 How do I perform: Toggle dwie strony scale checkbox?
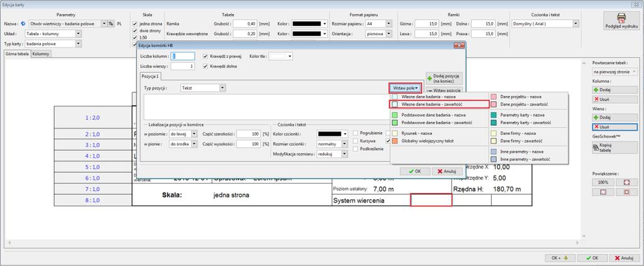point(135,30)
